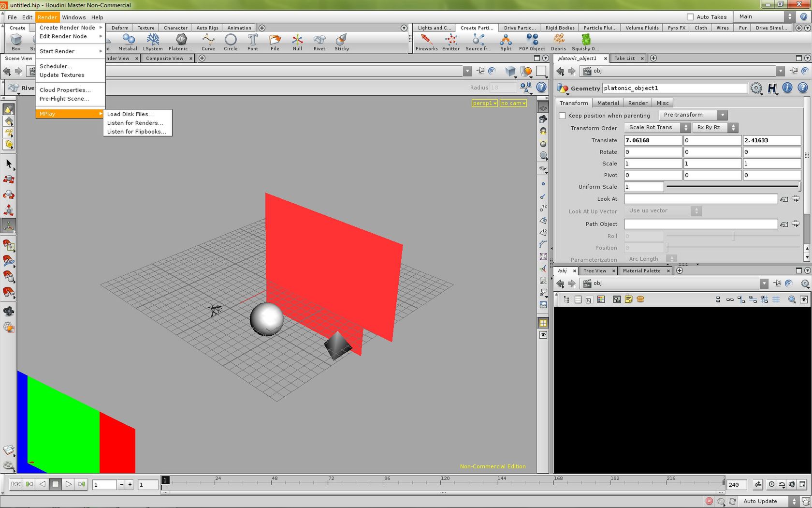Open Rx Ry Rz rotation order dropdown
Screen dimensions: 812x508
(715, 128)
